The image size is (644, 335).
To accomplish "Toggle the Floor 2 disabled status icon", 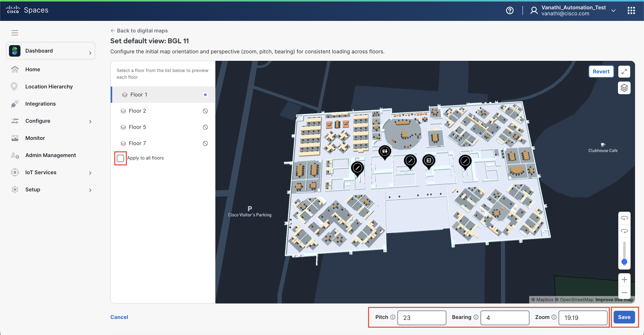I will [x=205, y=111].
